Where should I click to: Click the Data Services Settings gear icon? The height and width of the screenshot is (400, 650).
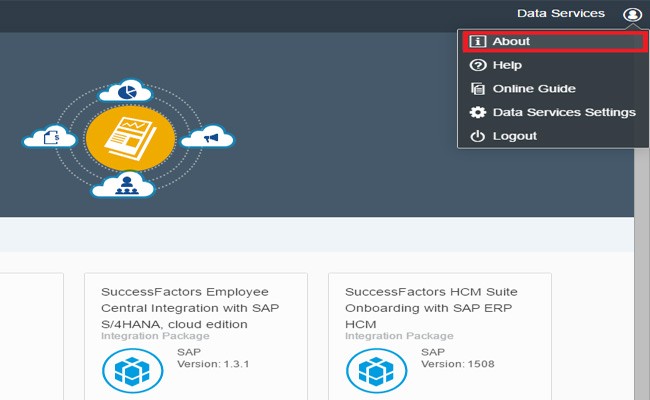click(478, 112)
